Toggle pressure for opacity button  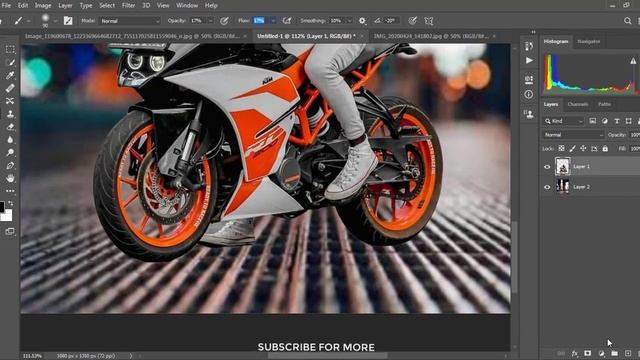tap(224, 21)
